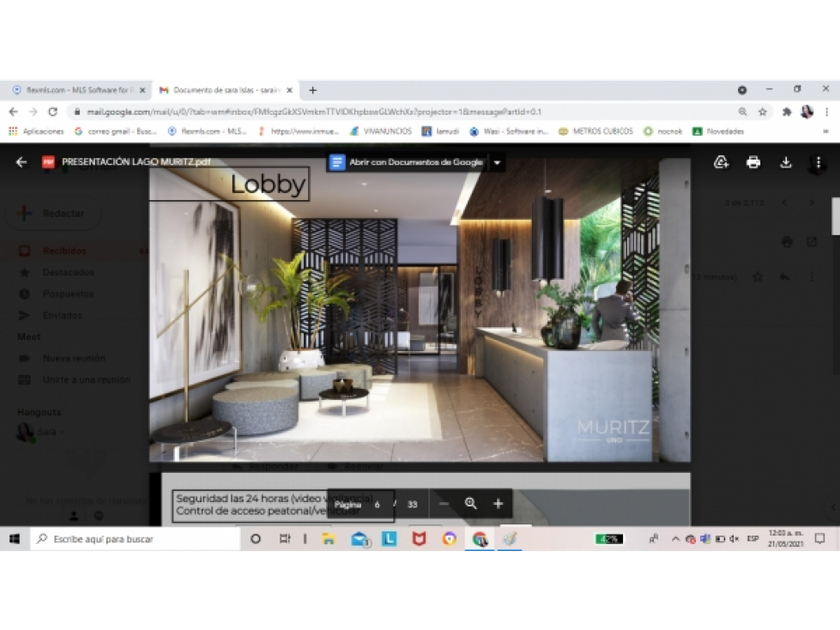Screen dimensions: 840x630
Task: Open the McAfee shield taskbar icon
Action: click(419, 539)
